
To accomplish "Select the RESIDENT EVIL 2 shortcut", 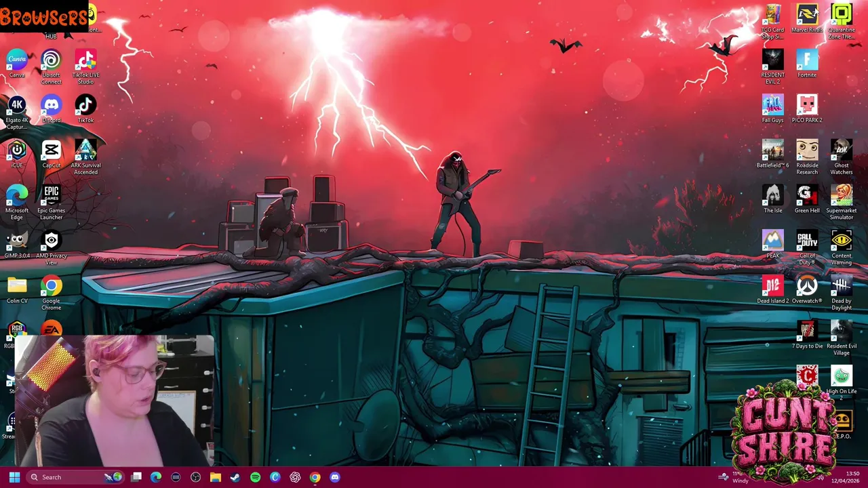I will click(772, 66).
